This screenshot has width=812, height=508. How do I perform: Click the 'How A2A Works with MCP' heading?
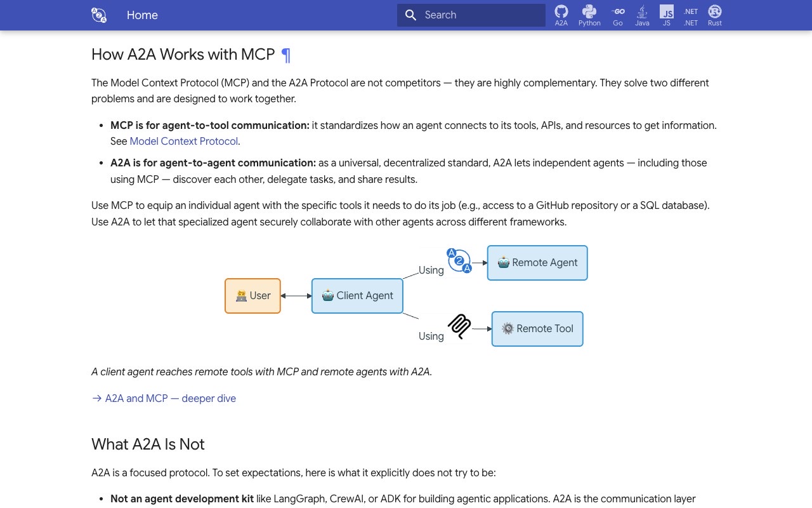tap(183, 55)
